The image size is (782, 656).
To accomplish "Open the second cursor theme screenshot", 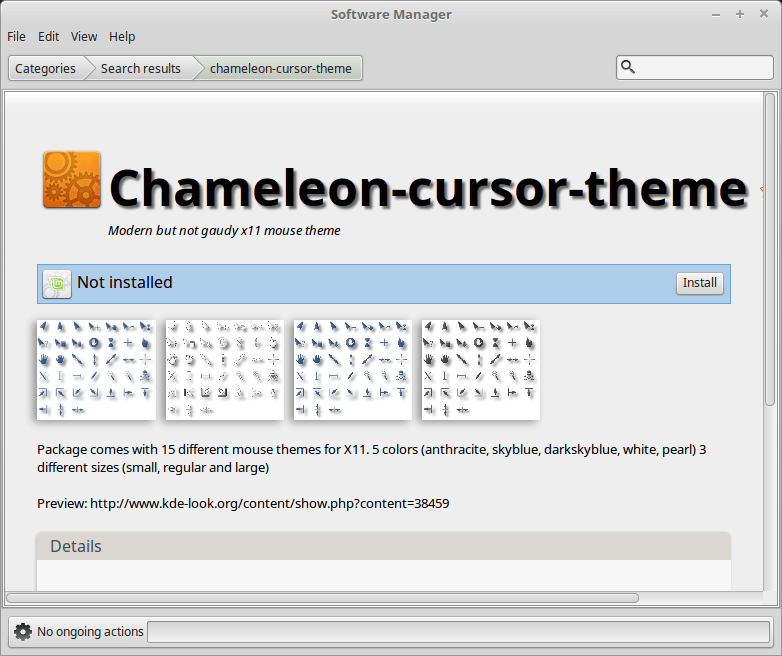I will pyautogui.click(x=224, y=369).
